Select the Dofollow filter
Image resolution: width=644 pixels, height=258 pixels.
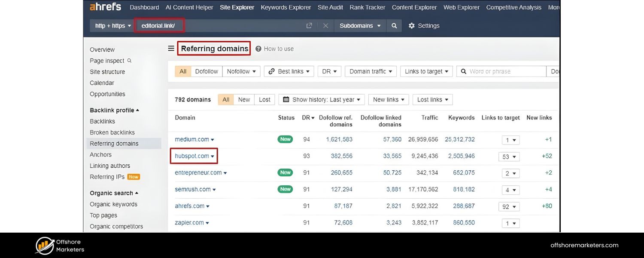[207, 71]
